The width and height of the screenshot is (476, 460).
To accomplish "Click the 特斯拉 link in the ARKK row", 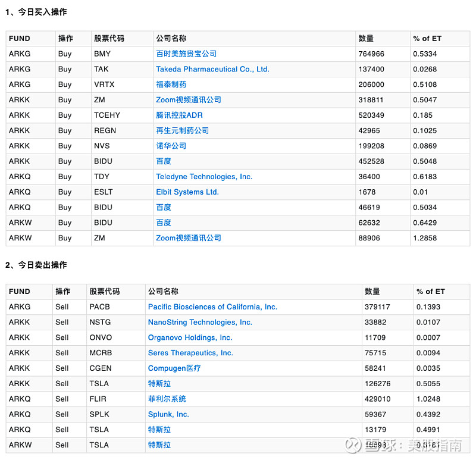I will click(x=159, y=383).
